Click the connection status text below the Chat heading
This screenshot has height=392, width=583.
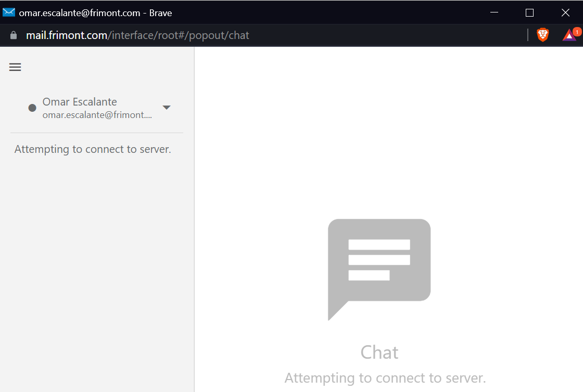point(385,378)
